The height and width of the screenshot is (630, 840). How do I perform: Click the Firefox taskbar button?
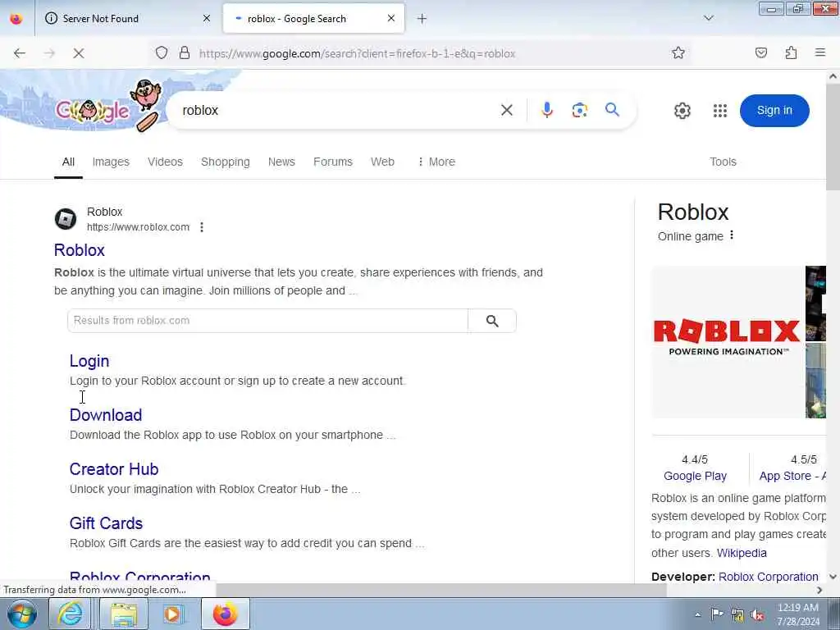225,614
